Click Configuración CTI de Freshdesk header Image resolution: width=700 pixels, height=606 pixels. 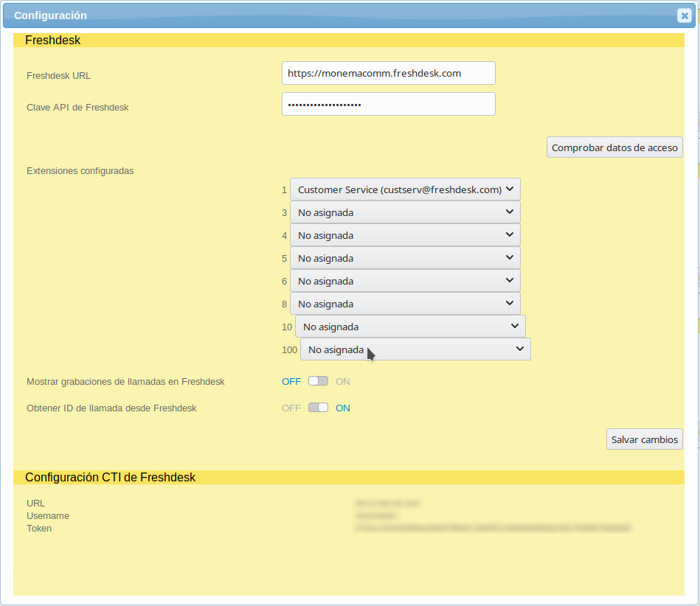click(349, 477)
